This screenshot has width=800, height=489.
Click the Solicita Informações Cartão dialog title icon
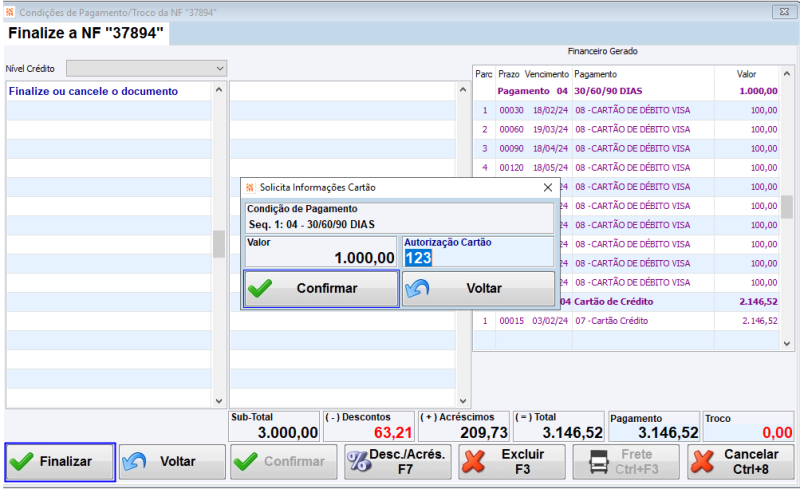click(x=249, y=188)
